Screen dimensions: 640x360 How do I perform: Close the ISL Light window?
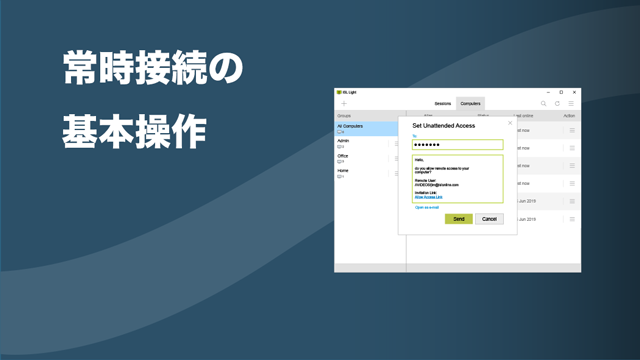click(574, 92)
